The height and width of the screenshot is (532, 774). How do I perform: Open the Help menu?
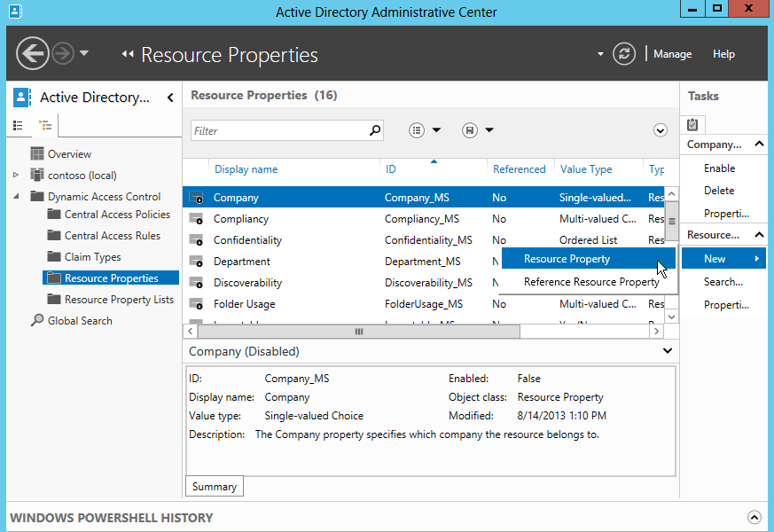[723, 54]
